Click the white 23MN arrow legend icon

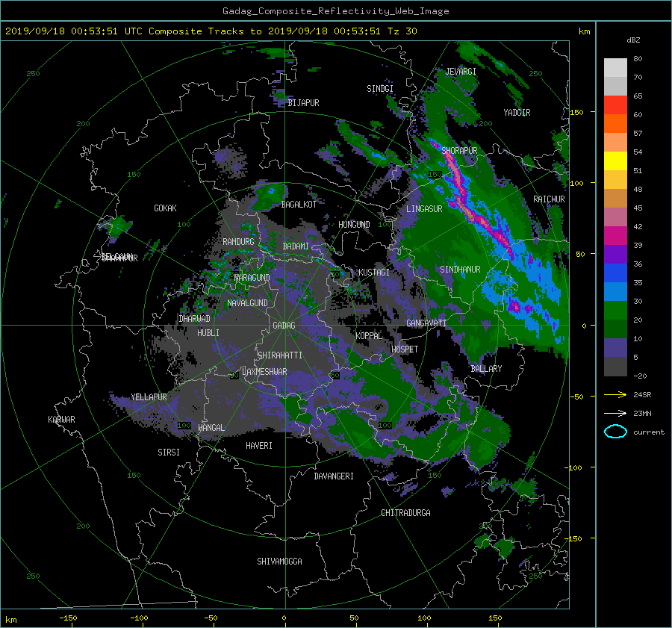615,413
